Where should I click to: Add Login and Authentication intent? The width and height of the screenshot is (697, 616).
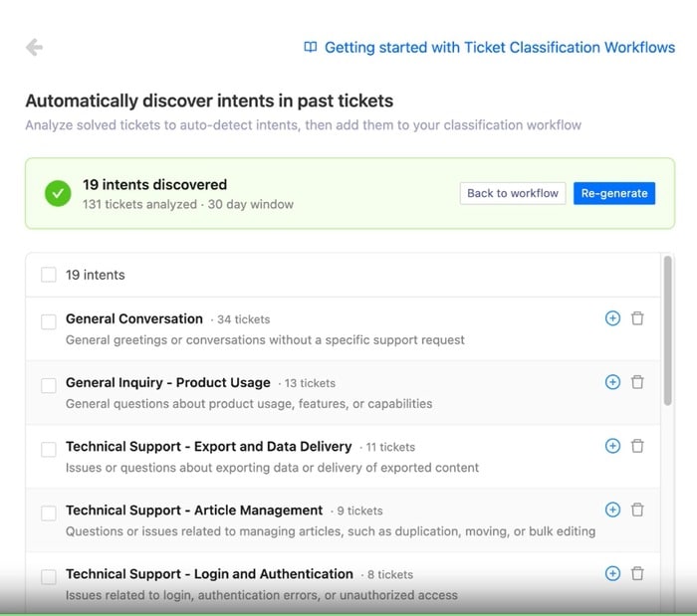click(612, 573)
